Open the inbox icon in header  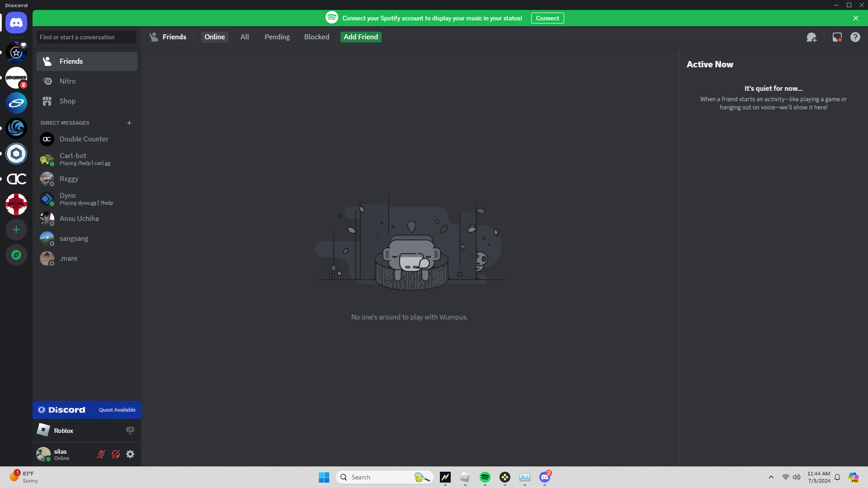click(837, 37)
